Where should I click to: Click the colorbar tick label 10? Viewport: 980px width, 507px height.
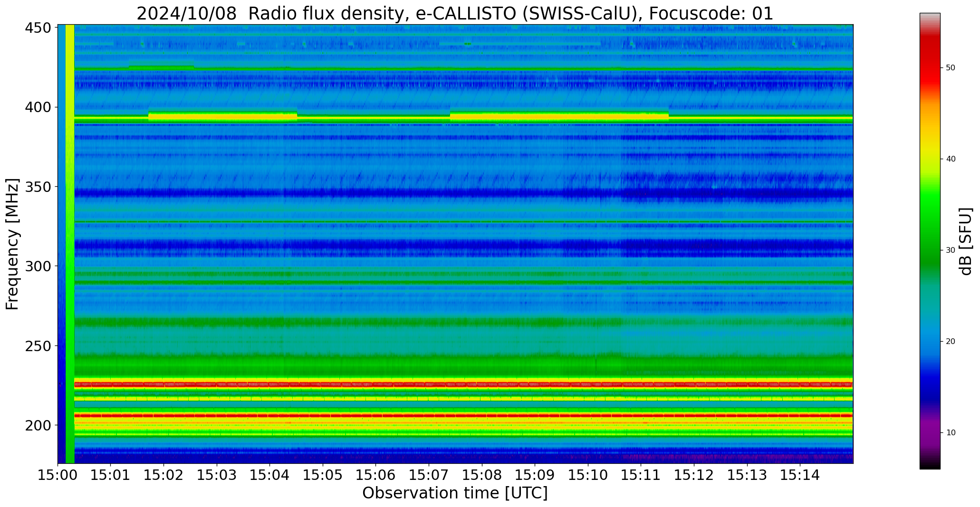tap(951, 433)
